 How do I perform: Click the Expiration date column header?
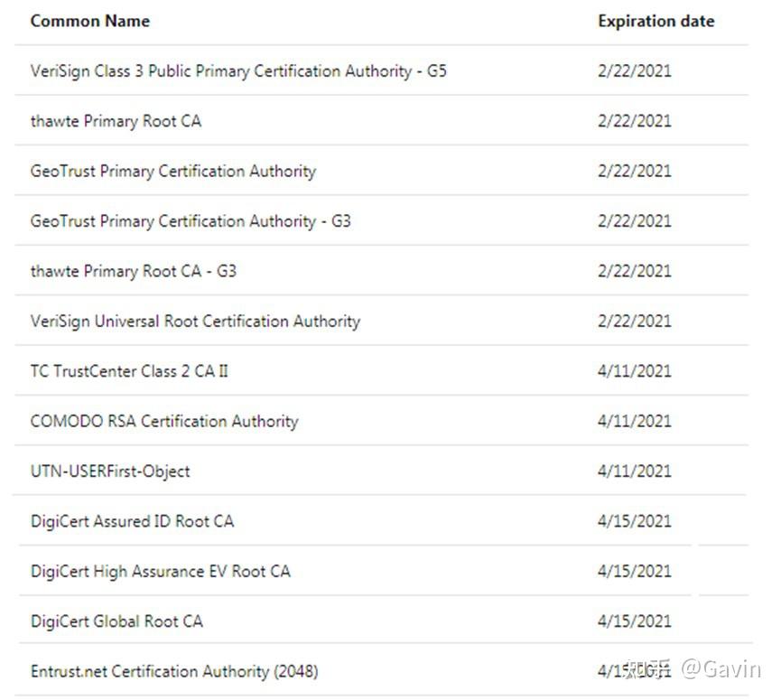pos(655,21)
